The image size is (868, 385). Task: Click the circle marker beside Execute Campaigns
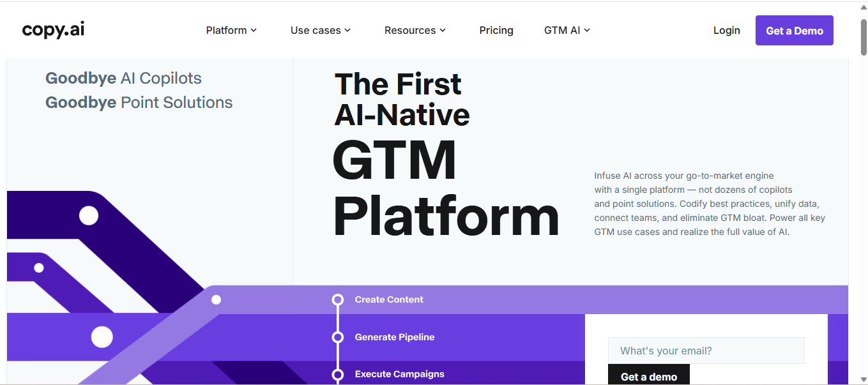(338, 374)
